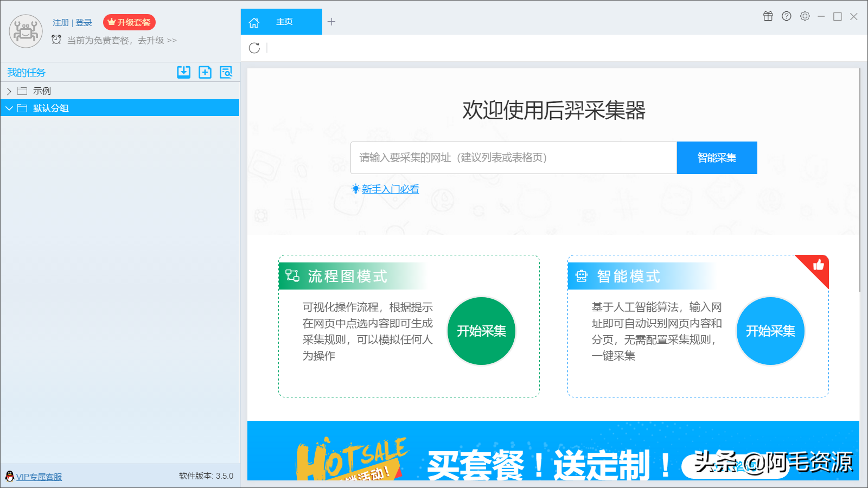Image resolution: width=868 pixels, height=488 pixels.
Task: Open the 新手入门必看 link
Action: click(391, 189)
